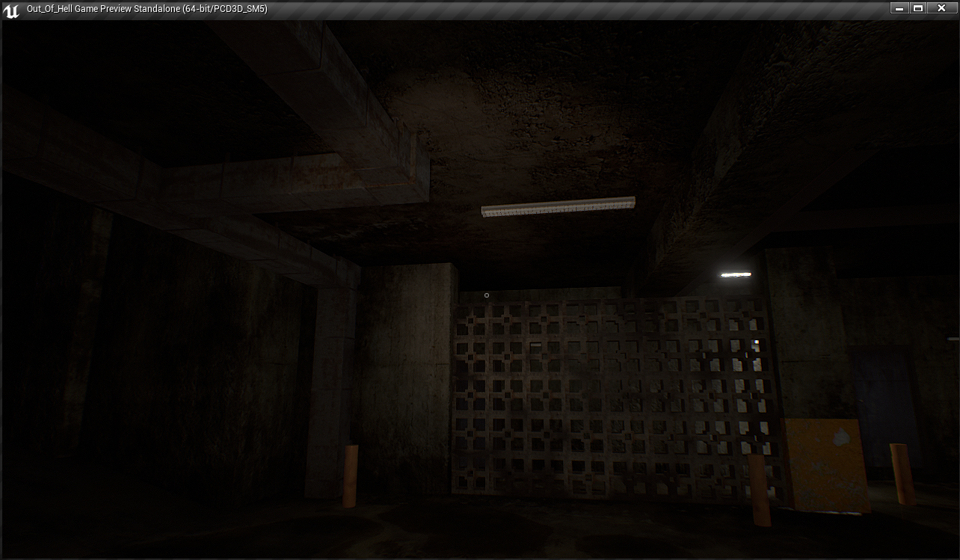Viewport: 960px width, 560px height.
Task: Click the small circular crosshair reticle
Action: click(x=487, y=295)
